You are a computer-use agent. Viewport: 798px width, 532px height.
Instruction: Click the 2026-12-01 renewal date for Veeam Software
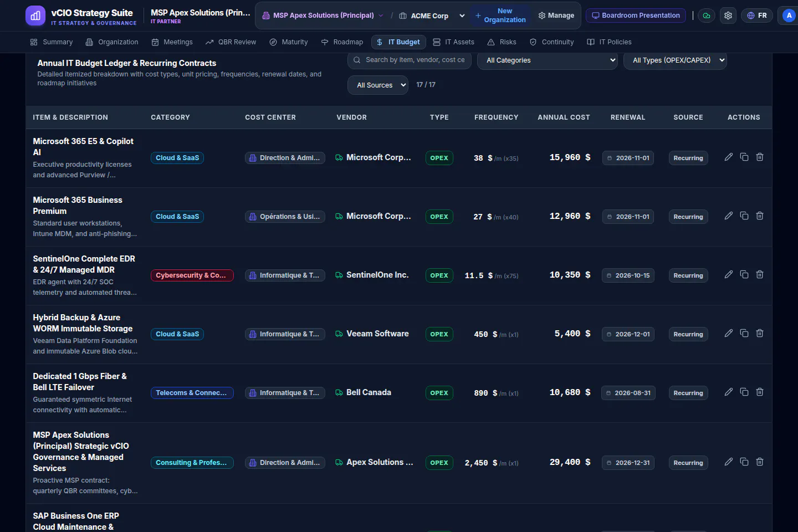point(628,334)
